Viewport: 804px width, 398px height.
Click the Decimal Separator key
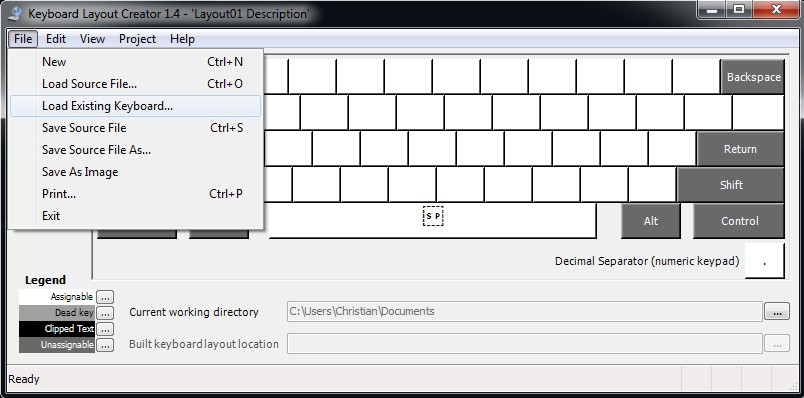[765, 261]
